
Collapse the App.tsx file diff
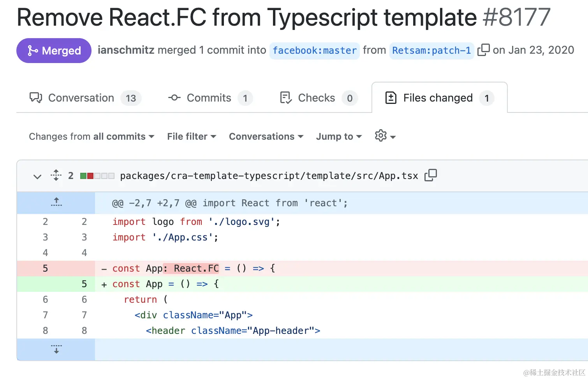point(37,176)
